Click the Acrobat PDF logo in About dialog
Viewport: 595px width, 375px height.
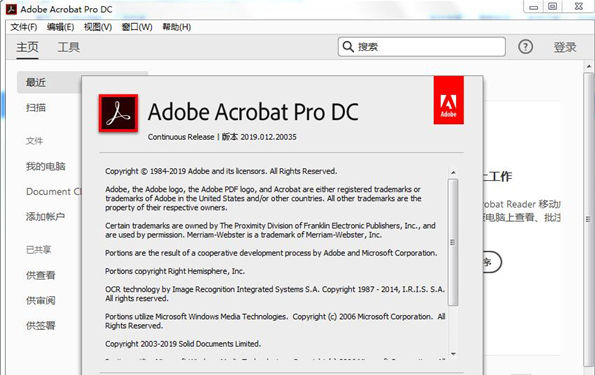(118, 113)
